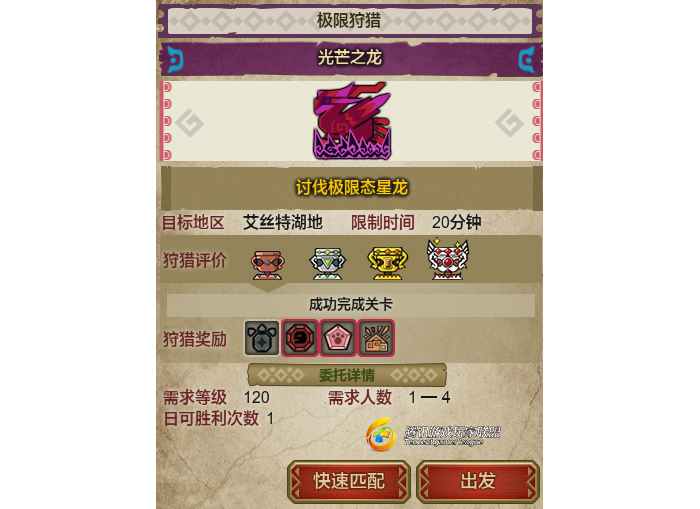This screenshot has width=700, height=509.
Task: Click the 讨伐极限态星龙 quest title banner
Action: [352, 188]
